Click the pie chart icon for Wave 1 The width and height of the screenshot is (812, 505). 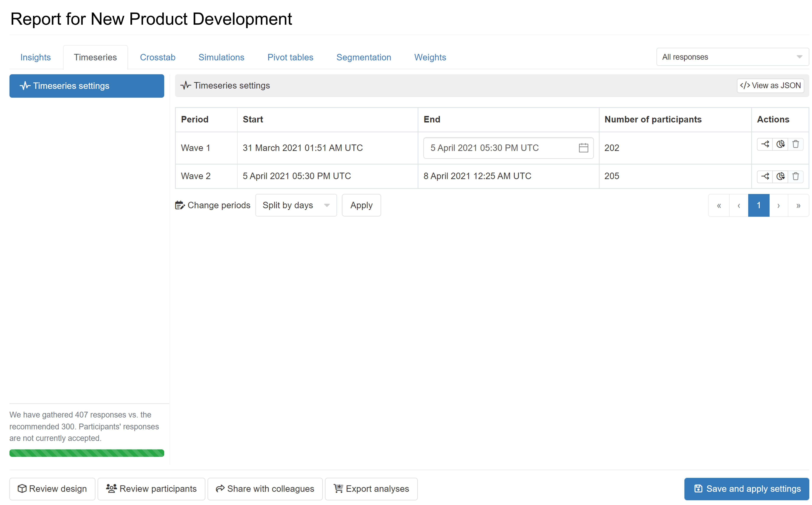click(x=780, y=144)
